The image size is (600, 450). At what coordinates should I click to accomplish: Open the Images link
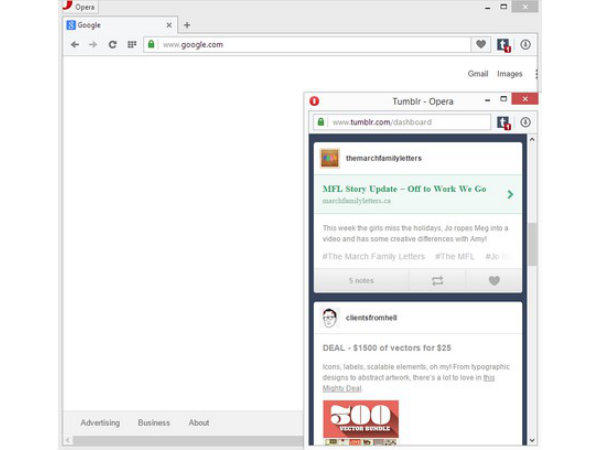510,73
